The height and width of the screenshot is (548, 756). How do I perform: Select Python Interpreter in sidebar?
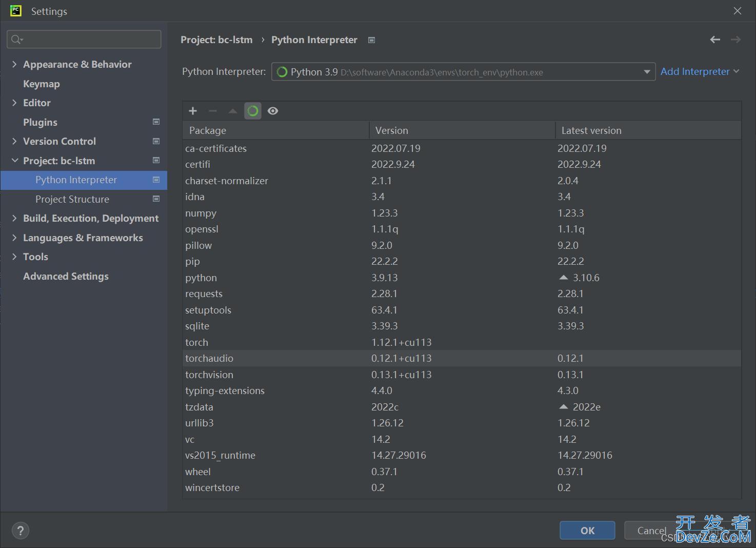click(84, 180)
